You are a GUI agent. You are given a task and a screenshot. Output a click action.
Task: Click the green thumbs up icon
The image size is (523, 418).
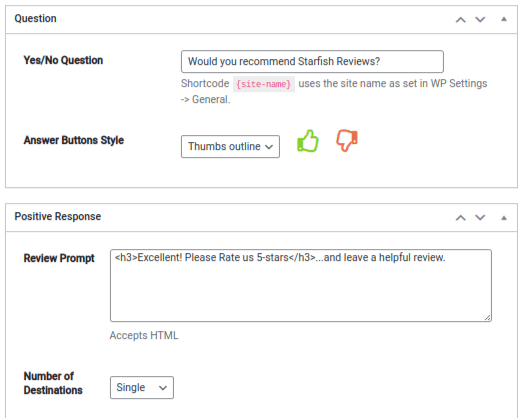[308, 141]
